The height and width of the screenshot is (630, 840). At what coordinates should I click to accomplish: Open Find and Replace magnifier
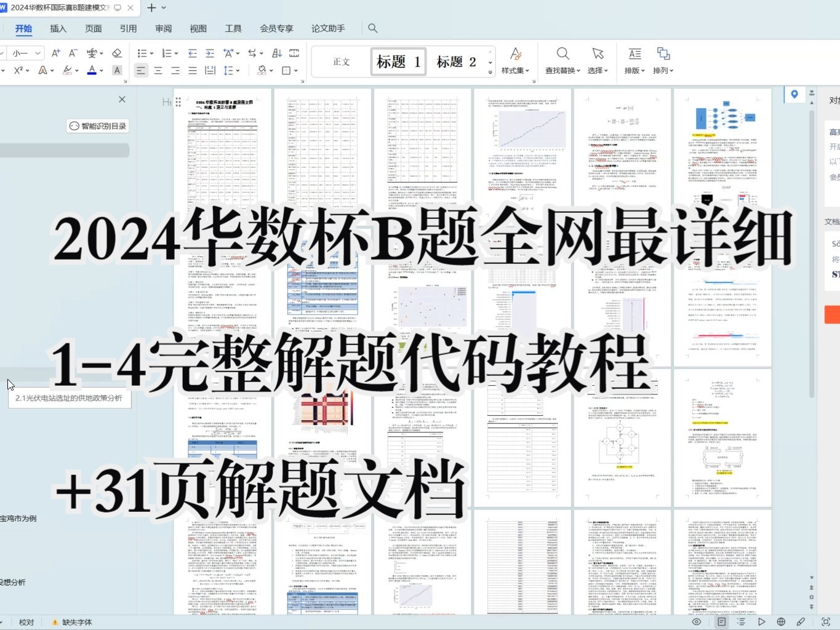click(x=562, y=54)
